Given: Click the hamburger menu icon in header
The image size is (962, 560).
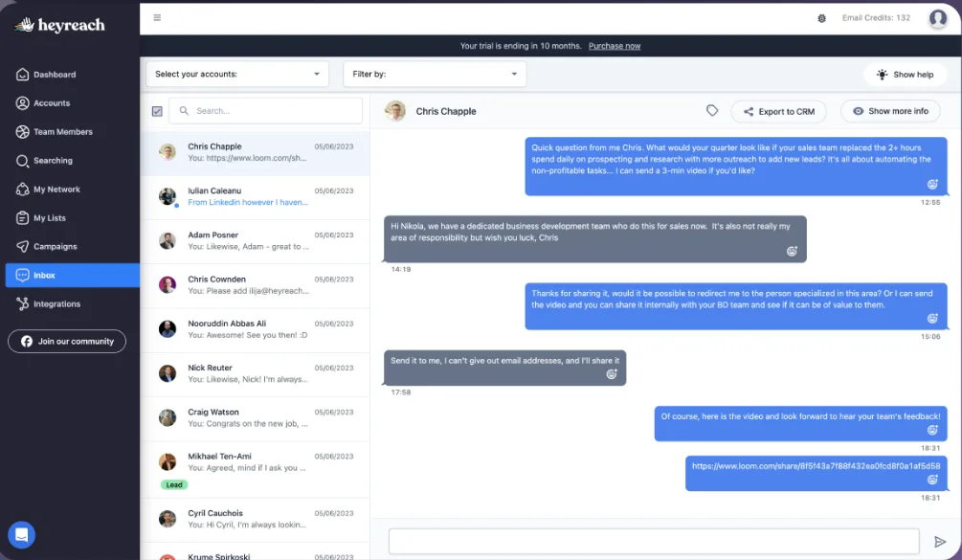Looking at the screenshot, I should (157, 18).
